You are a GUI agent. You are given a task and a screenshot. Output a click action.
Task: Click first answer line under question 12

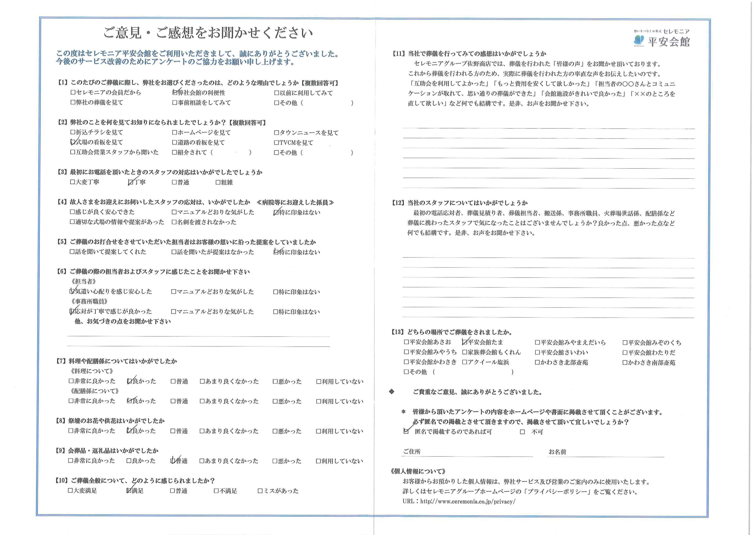[x=549, y=257]
